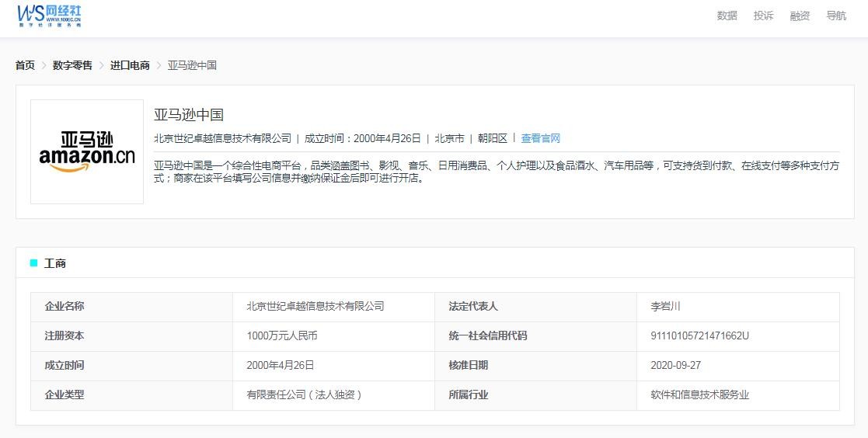Click the credit code 91110105721471662U

click(x=699, y=335)
